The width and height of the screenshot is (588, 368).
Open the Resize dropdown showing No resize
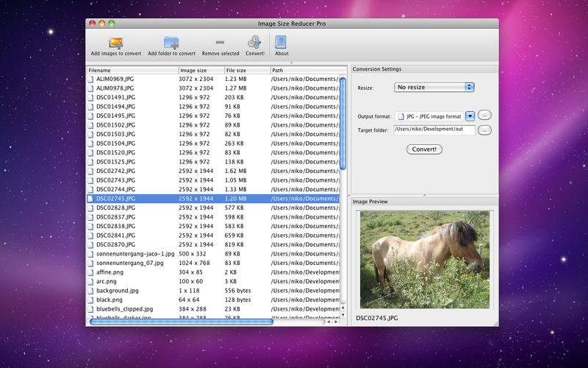(x=434, y=87)
